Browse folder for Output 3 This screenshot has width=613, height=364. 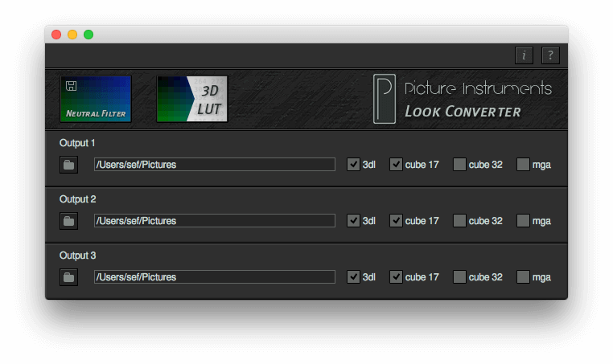[69, 277]
